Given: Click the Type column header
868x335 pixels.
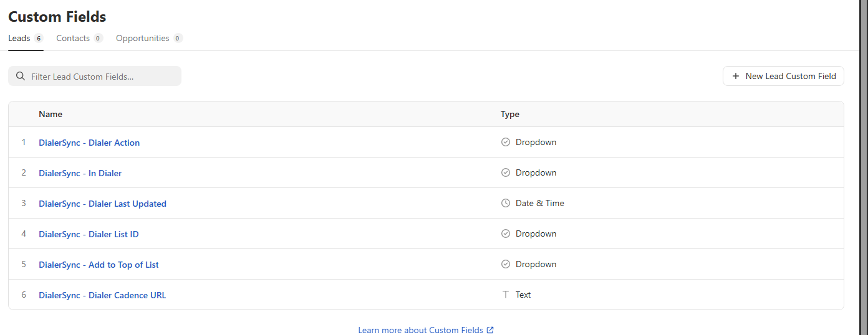Looking at the screenshot, I should (x=510, y=114).
